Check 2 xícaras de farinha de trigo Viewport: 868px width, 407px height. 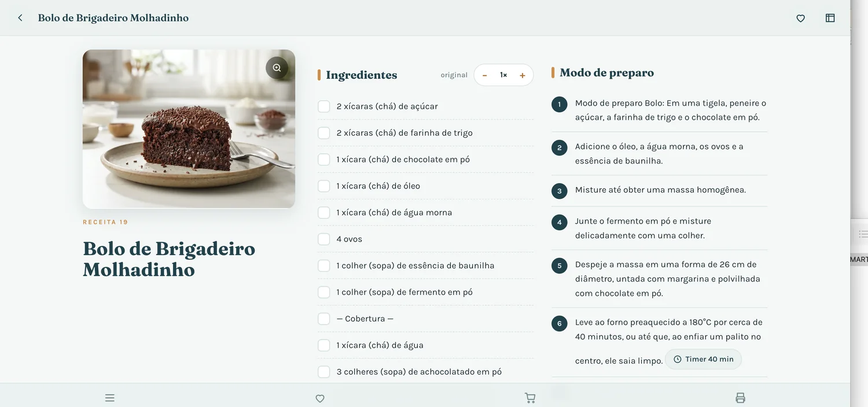(324, 133)
